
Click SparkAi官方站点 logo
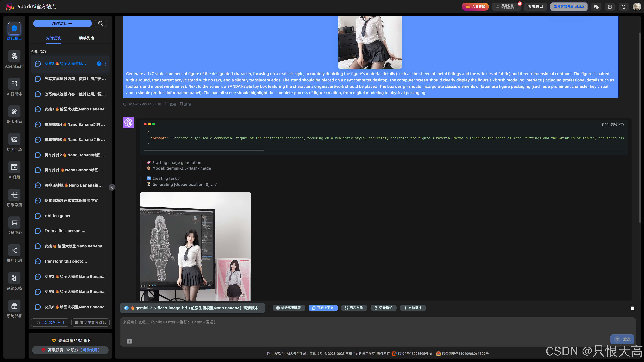pyautogui.click(x=31, y=7)
